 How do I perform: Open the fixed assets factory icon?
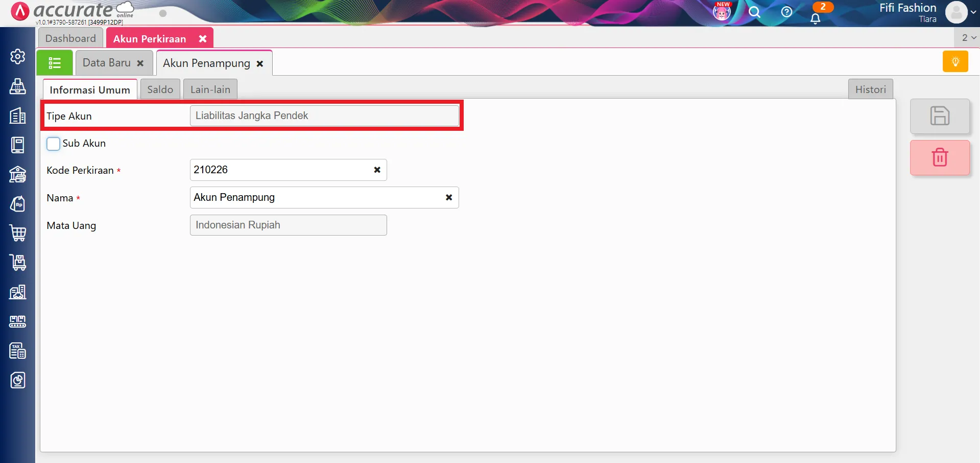pos(18,292)
